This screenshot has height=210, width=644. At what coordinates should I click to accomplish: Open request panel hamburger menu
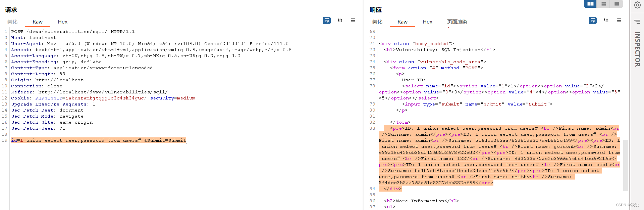(x=353, y=20)
